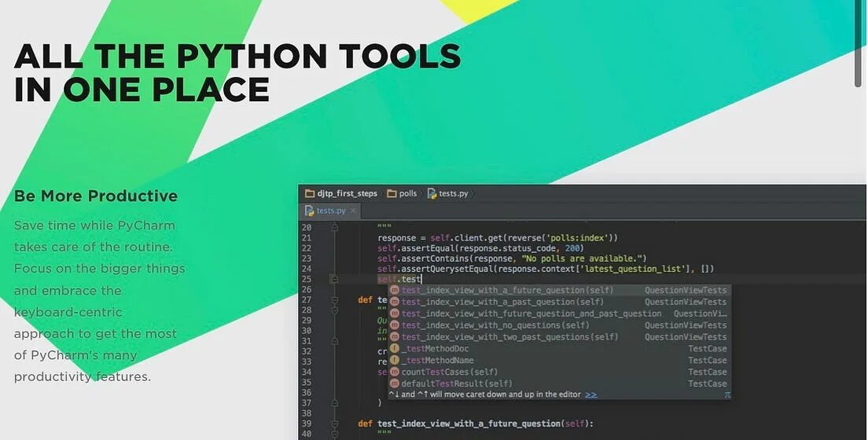This screenshot has height=440, width=868.
Task: Toggle the fold marker on line 20
Action: pyautogui.click(x=334, y=228)
